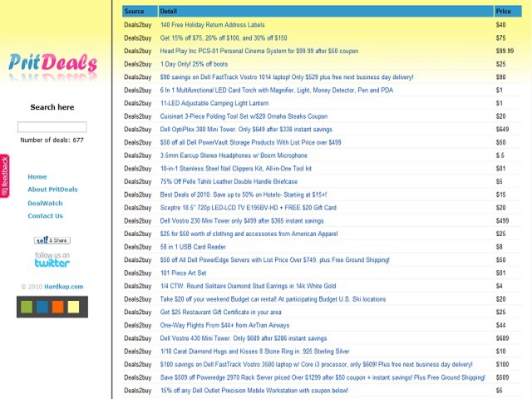Open 15% off Dell Outlet Precision Workstation deal

click(254, 391)
